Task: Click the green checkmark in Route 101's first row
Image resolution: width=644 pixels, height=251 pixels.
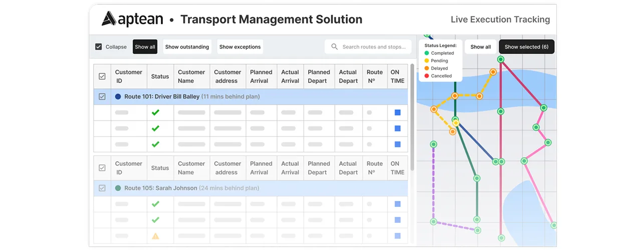Action: coord(155,112)
